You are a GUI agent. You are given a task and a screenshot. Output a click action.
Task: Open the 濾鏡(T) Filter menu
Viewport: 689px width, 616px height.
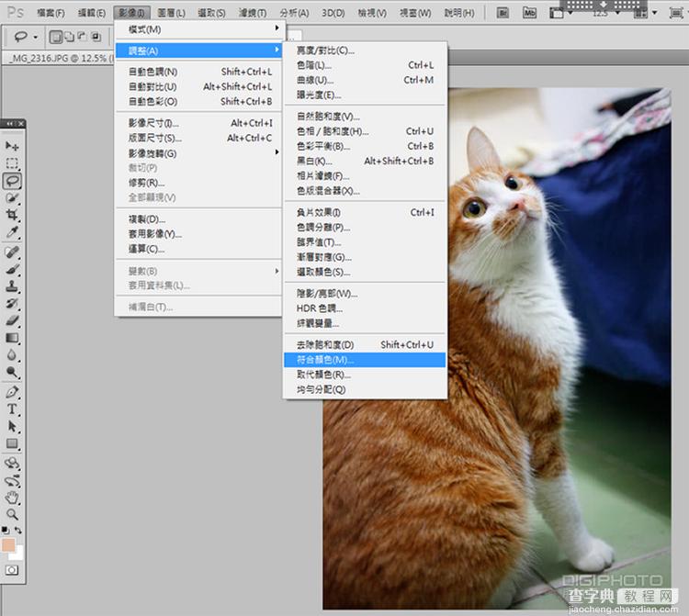[x=253, y=13]
